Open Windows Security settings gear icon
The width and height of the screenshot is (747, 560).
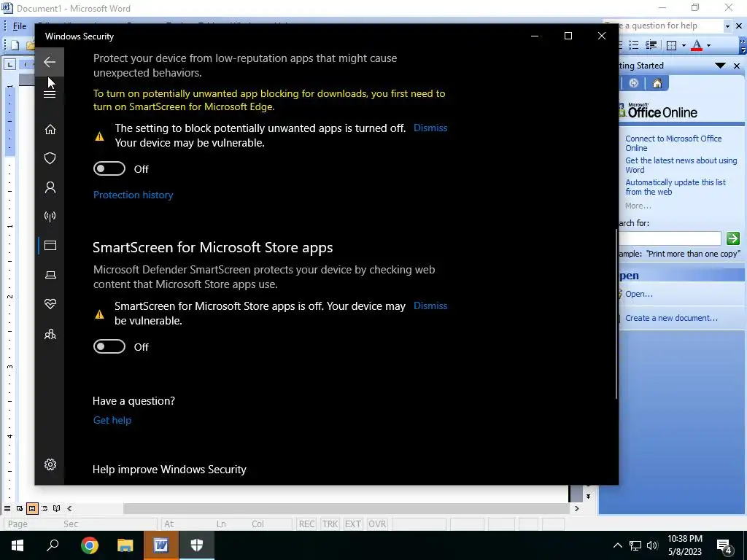point(50,464)
